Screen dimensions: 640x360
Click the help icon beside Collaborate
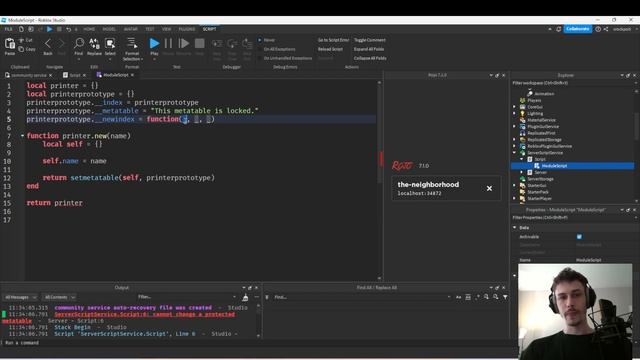[x=598, y=29]
